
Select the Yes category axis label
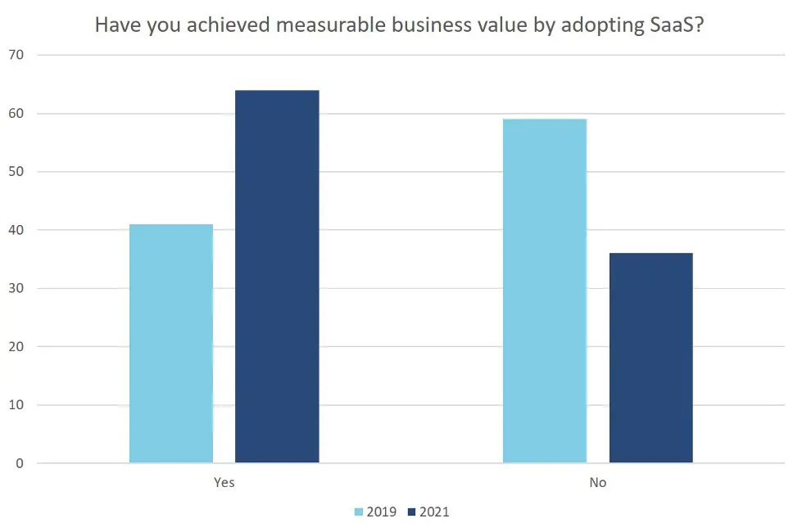(x=224, y=482)
